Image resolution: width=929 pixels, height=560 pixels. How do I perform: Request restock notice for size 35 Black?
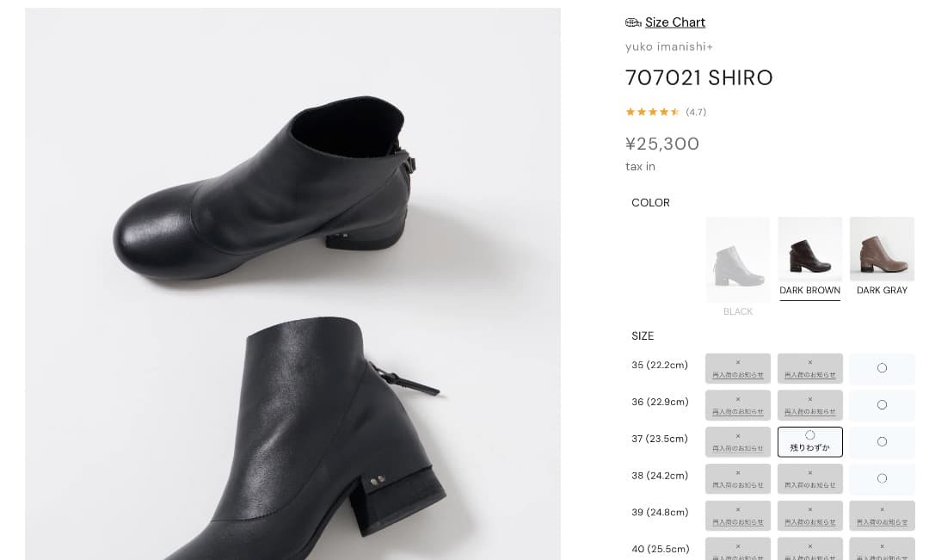pos(738,369)
